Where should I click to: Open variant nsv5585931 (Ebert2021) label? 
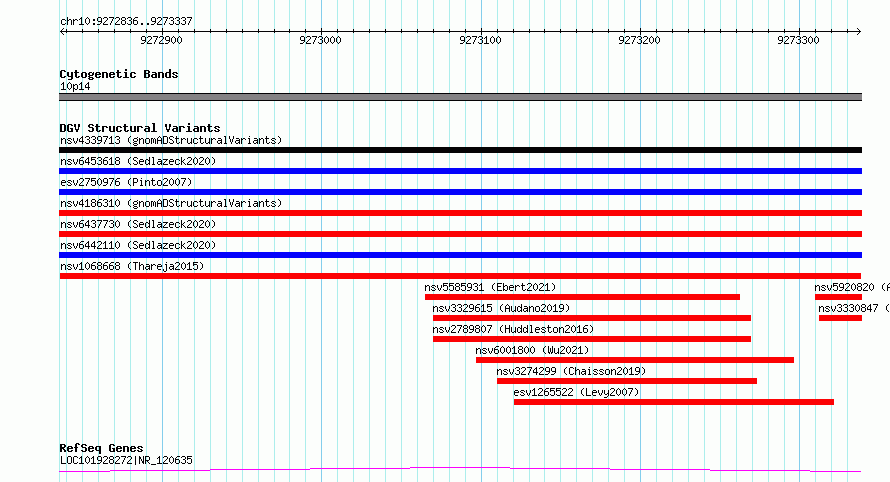click(x=490, y=287)
